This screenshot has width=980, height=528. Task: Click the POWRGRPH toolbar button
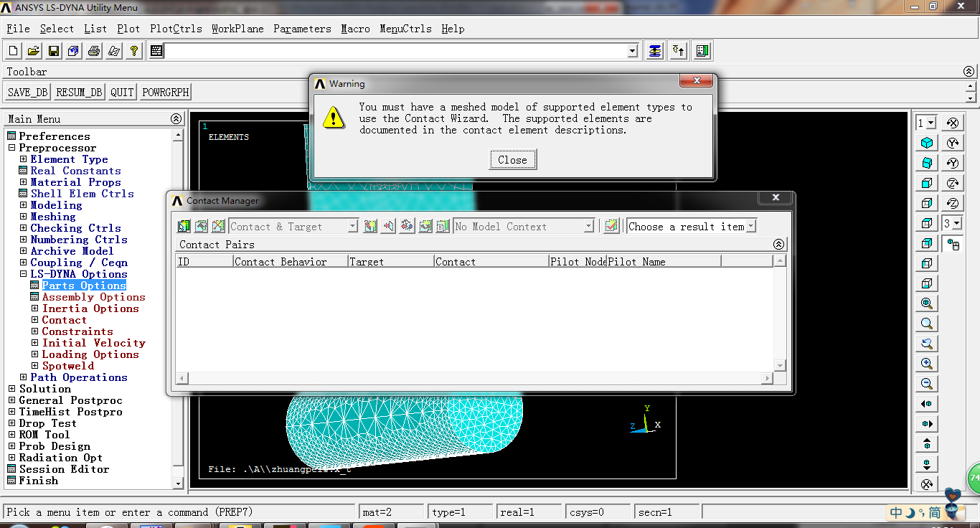pyautogui.click(x=165, y=92)
